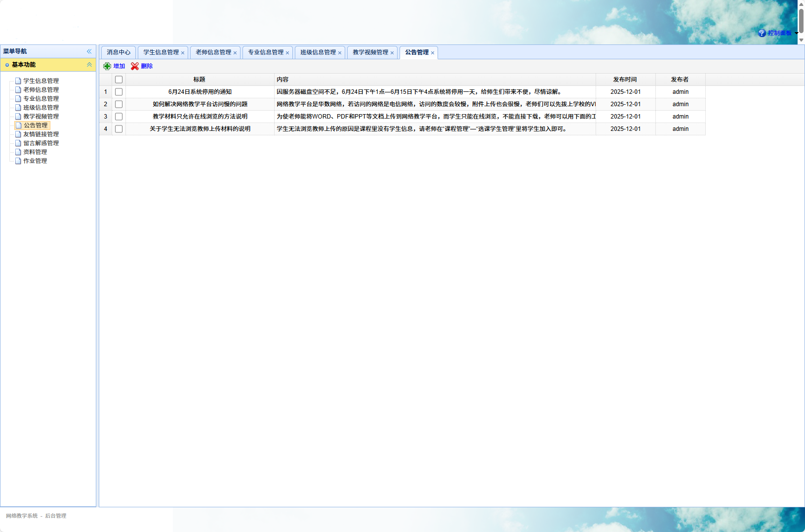The width and height of the screenshot is (805, 532).
Task: Close the 公告管理 tab
Action: (433, 53)
